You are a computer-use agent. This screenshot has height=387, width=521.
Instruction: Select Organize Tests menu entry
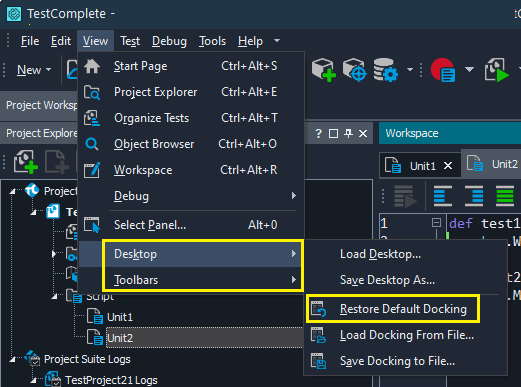(191, 118)
